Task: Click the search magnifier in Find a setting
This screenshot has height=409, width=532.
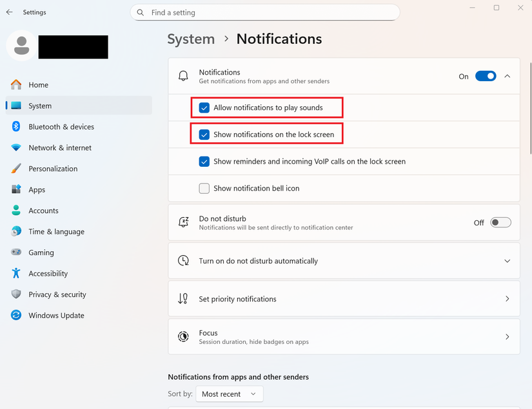Action: pyautogui.click(x=140, y=12)
